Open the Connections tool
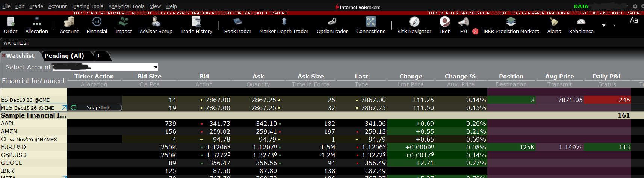 370,25
